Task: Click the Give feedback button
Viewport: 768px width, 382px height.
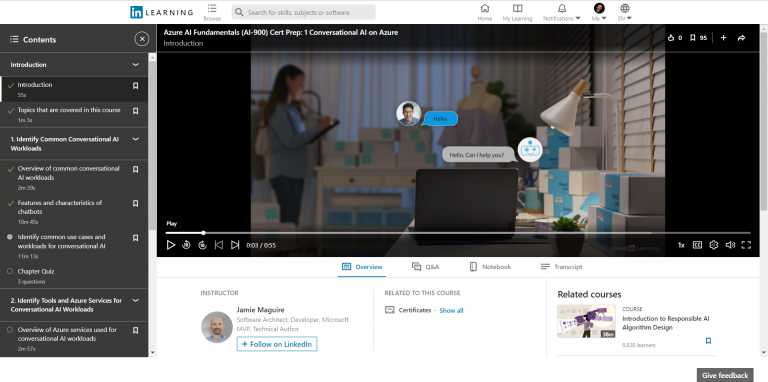Action: [x=725, y=375]
